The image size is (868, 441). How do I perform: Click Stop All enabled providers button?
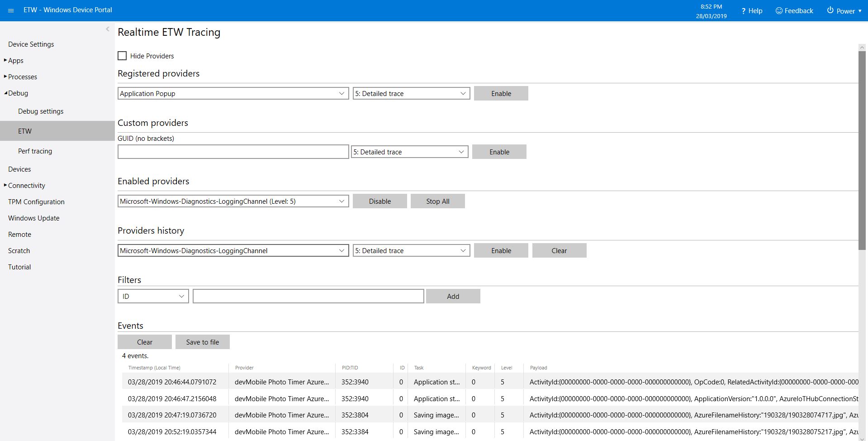437,201
